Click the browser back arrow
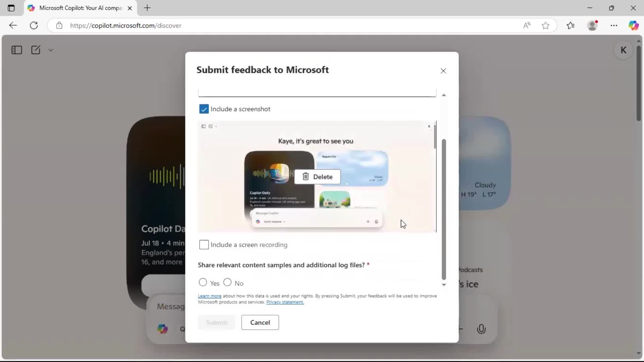 pyautogui.click(x=13, y=25)
